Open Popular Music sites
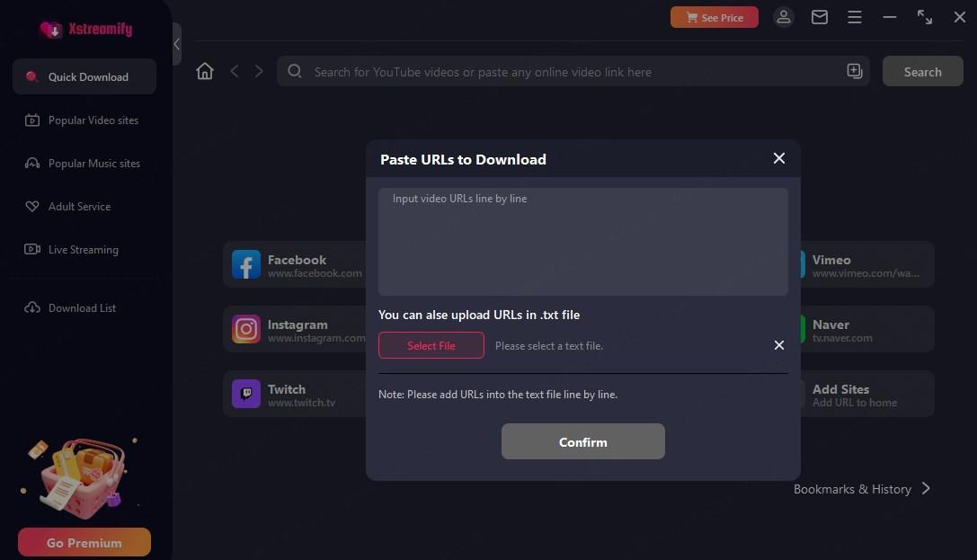 pos(84,164)
